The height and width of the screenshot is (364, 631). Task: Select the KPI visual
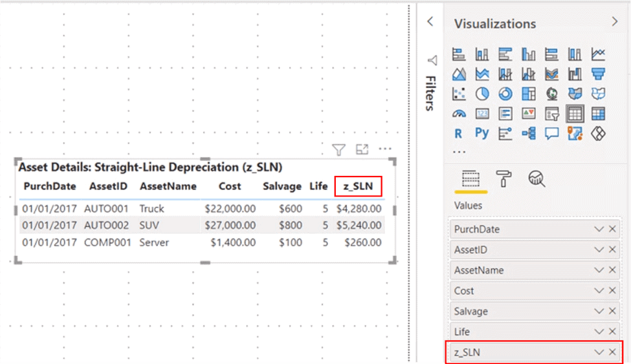coord(528,114)
